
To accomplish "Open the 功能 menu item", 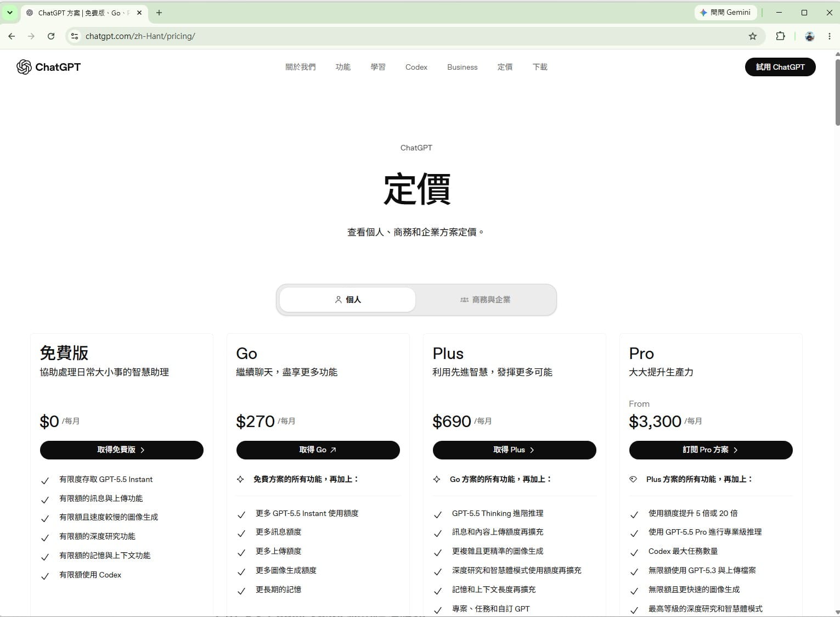I will [x=343, y=67].
